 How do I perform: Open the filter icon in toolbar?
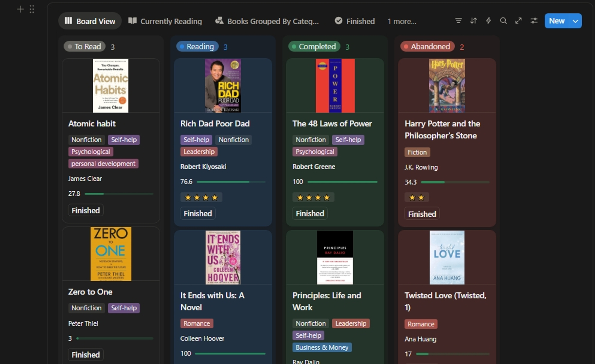pyautogui.click(x=458, y=21)
